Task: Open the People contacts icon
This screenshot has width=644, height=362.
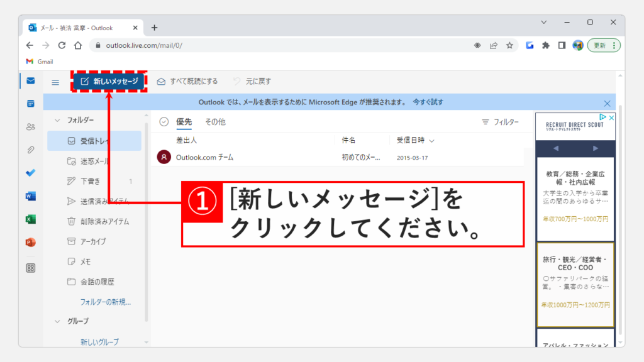Action: [x=30, y=126]
